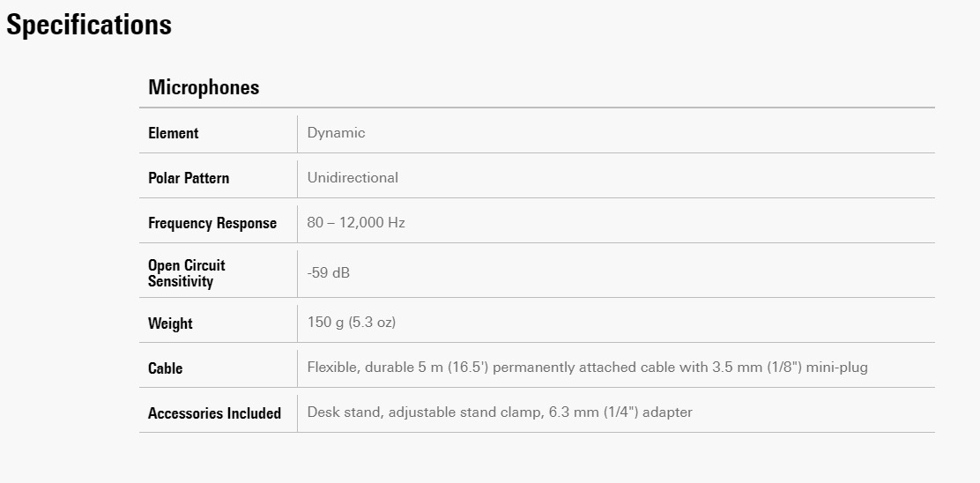Click the Dynamic element value
The image size is (980, 483).
[x=336, y=133]
